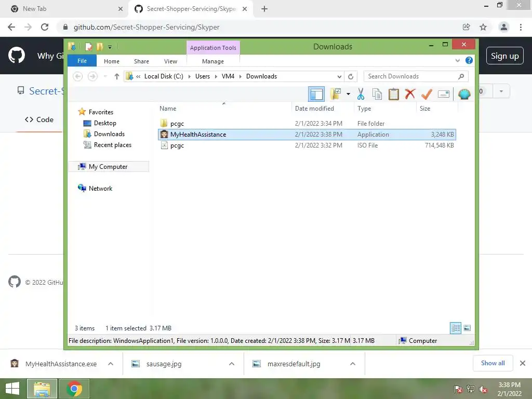
Task: Select Favorites in navigation pane
Action: tap(101, 112)
